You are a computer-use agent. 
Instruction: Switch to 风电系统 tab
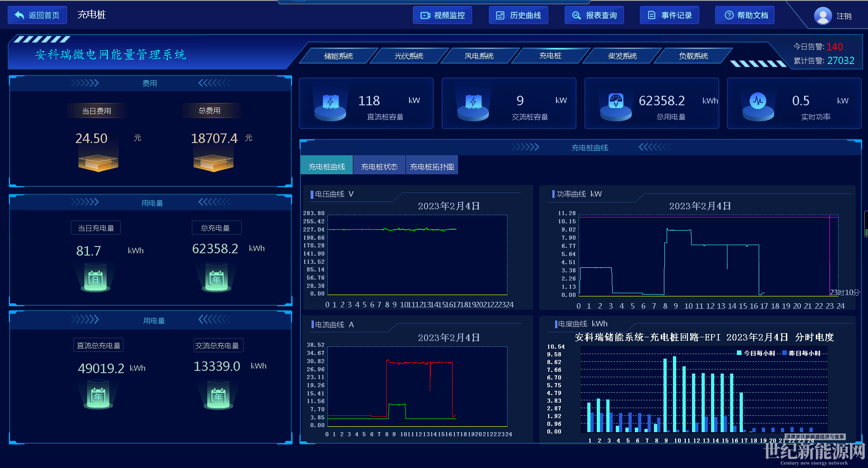pos(479,56)
